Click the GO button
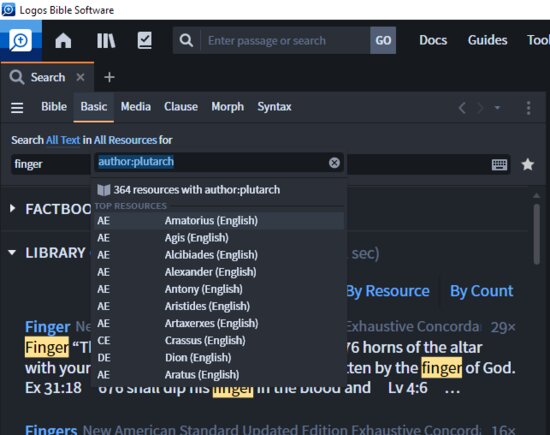This screenshot has height=435, width=550. pyautogui.click(x=383, y=40)
